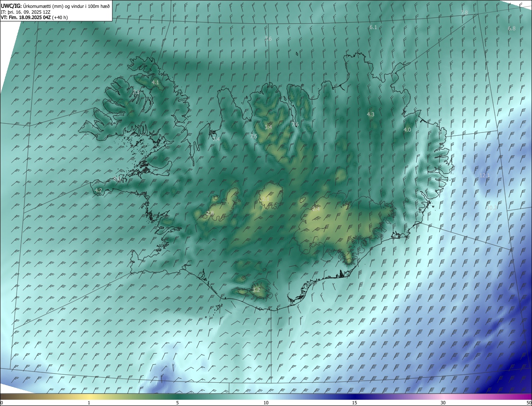Screen dimensions: 532x406
Task: Click the 3.4 value label
Action: [268, 127]
